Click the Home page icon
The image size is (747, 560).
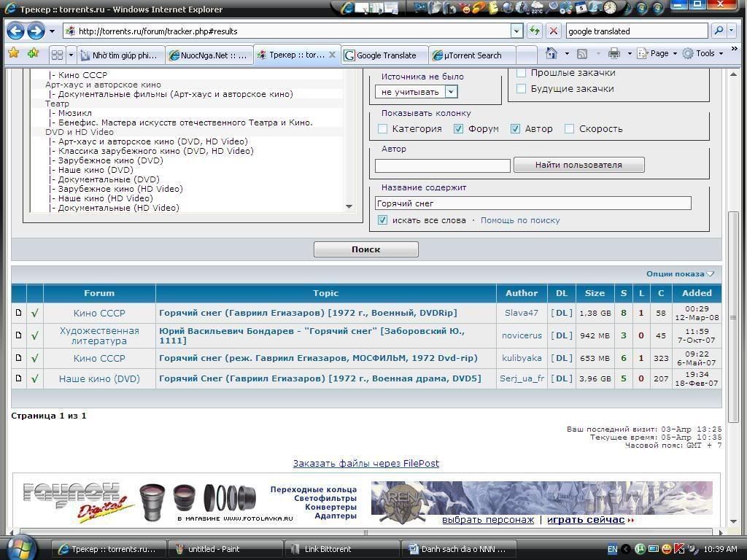pyautogui.click(x=551, y=54)
